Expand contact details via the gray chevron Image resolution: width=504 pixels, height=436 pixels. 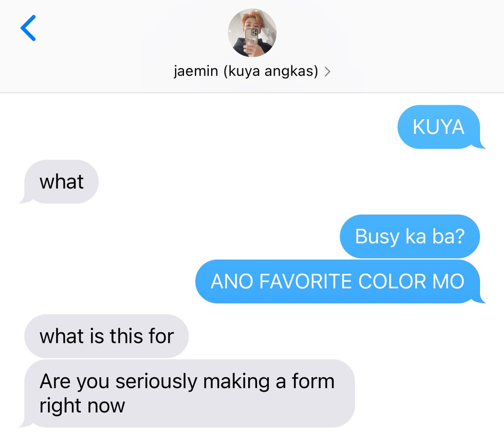tap(327, 72)
